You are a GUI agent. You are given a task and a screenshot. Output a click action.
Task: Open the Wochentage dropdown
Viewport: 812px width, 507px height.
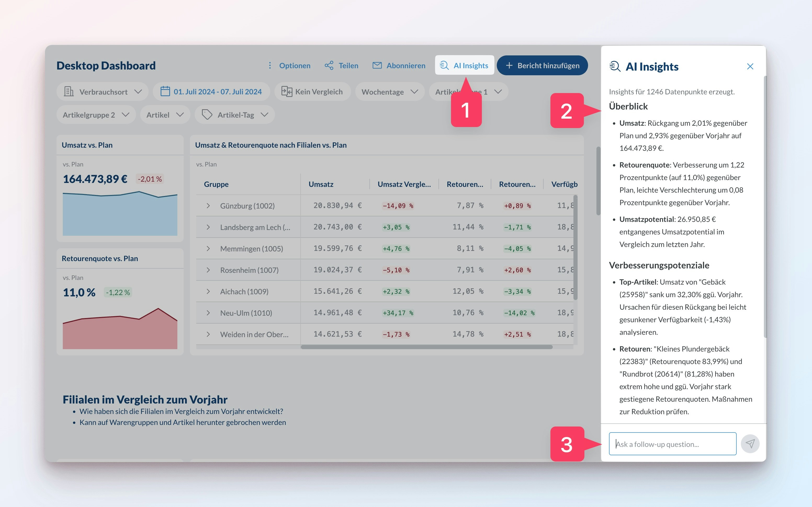pos(390,91)
